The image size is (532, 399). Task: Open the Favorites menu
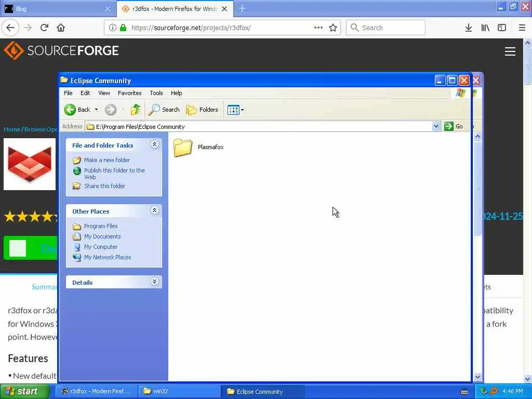tap(129, 93)
